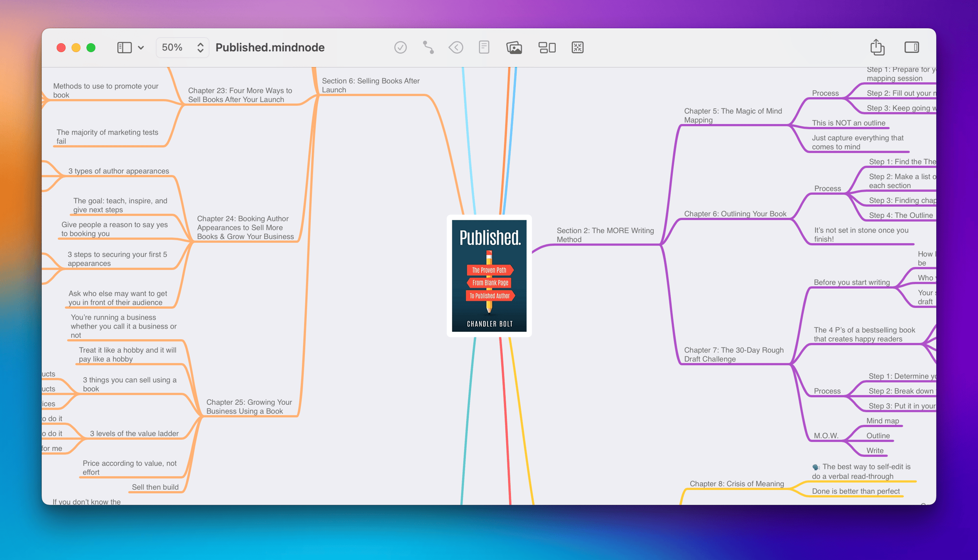Select the Published book cover central node

489,276
